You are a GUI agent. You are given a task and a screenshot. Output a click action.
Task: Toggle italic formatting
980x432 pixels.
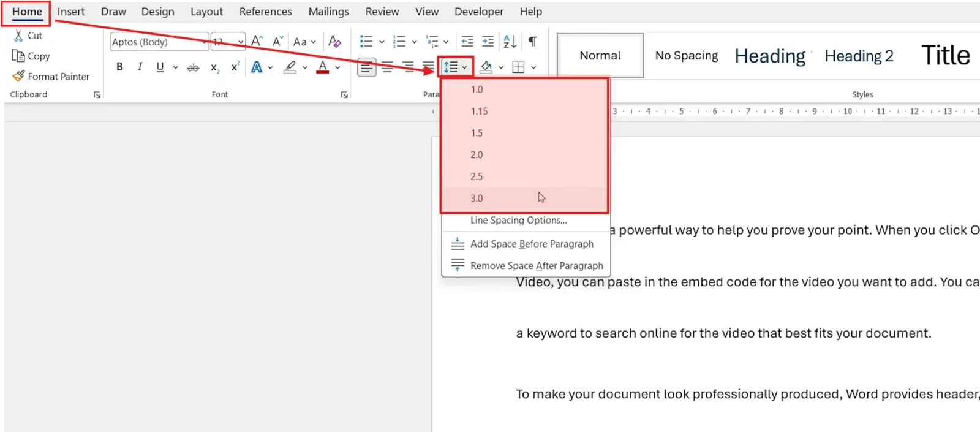[x=140, y=67]
